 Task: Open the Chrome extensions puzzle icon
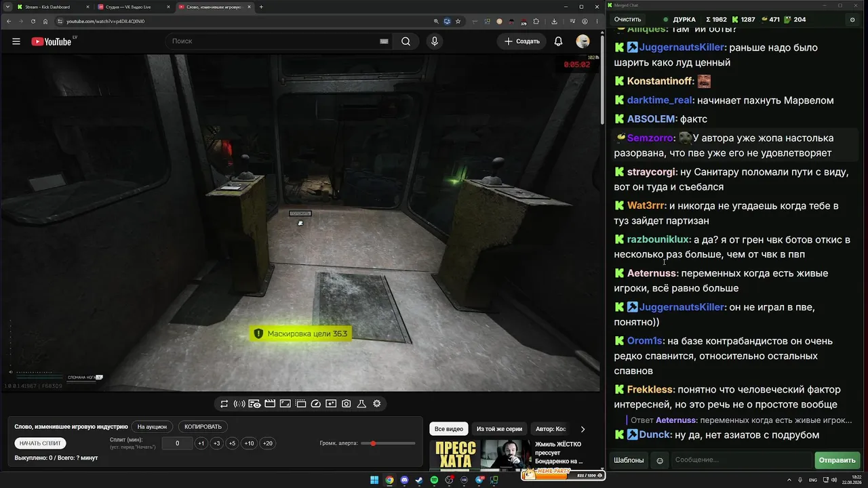[536, 21]
